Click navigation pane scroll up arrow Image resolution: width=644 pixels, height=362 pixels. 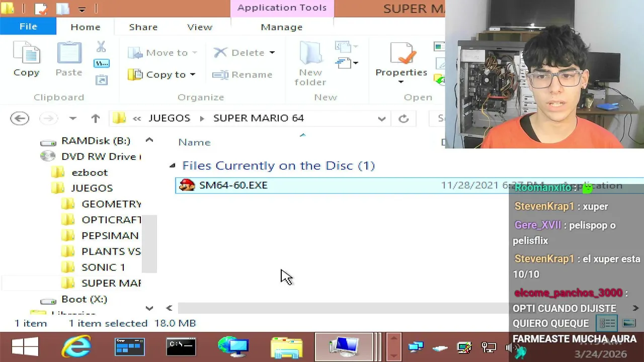pos(149,140)
